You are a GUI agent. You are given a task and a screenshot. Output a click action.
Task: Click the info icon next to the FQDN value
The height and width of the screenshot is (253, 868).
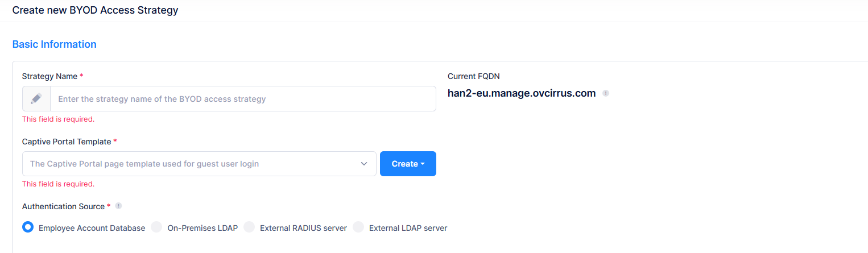click(606, 93)
